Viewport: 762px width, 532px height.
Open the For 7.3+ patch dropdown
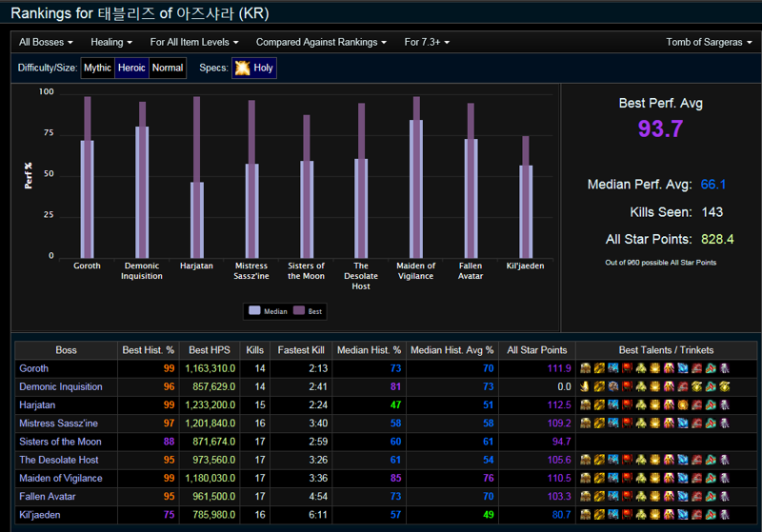427,42
